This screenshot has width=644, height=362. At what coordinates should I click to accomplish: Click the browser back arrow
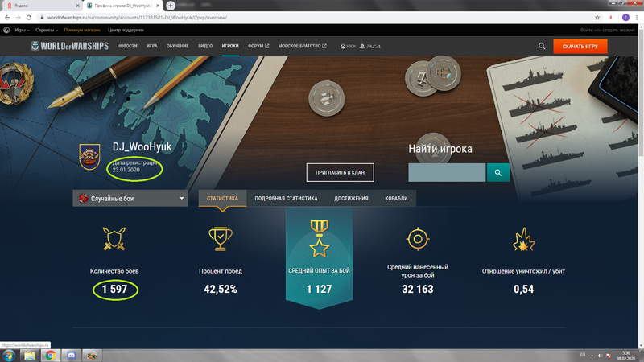7,18
